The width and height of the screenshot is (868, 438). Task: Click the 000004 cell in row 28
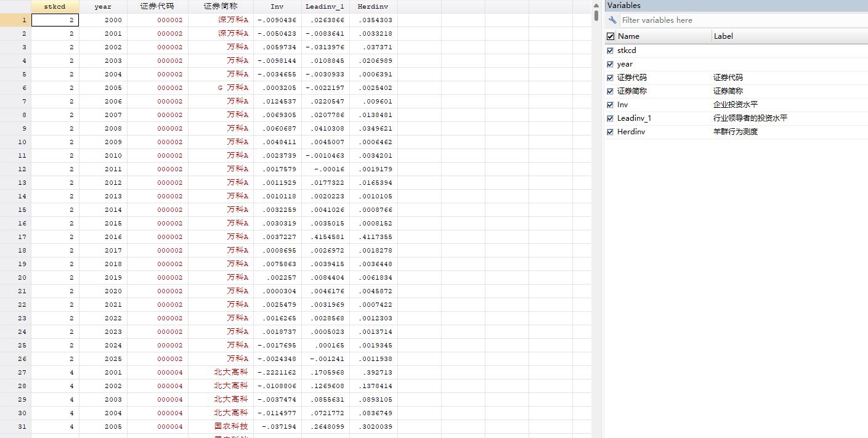coord(158,386)
